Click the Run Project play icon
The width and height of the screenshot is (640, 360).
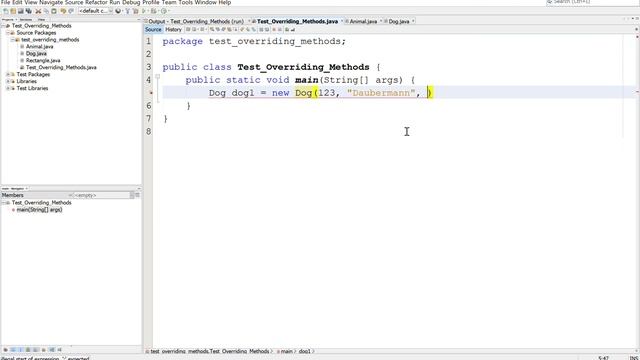coord(144,11)
